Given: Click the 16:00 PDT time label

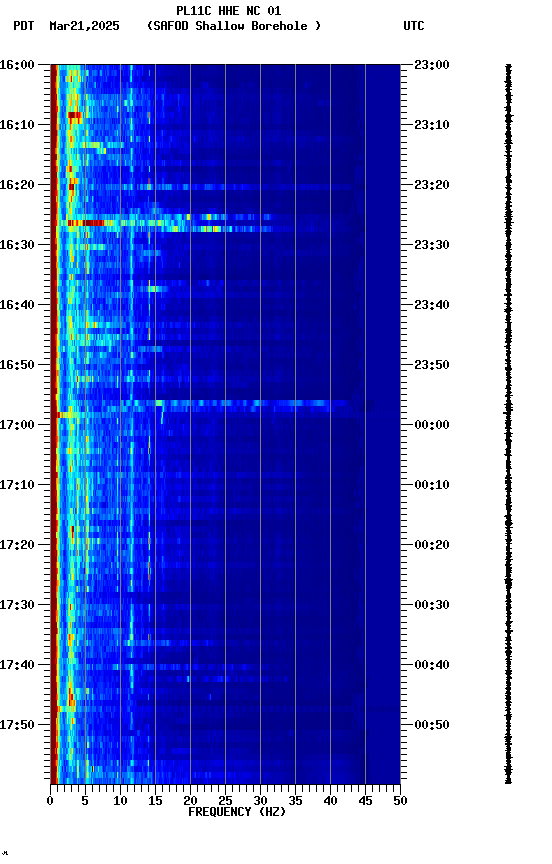Looking at the screenshot, I should click(x=17, y=65).
